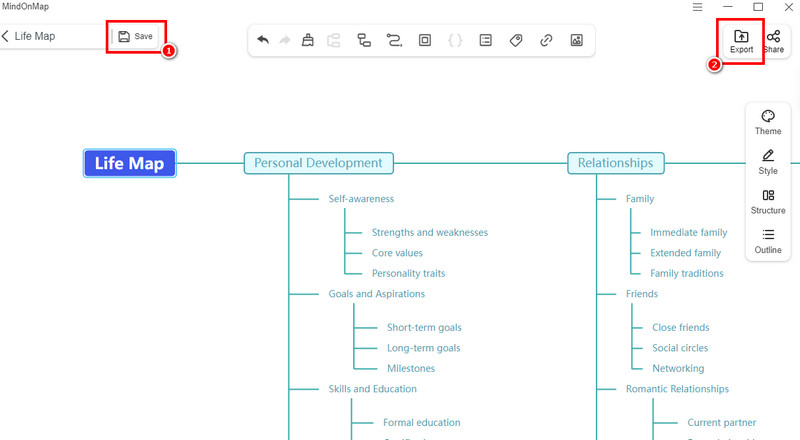Click the Undo arrow in the toolbar

click(263, 41)
